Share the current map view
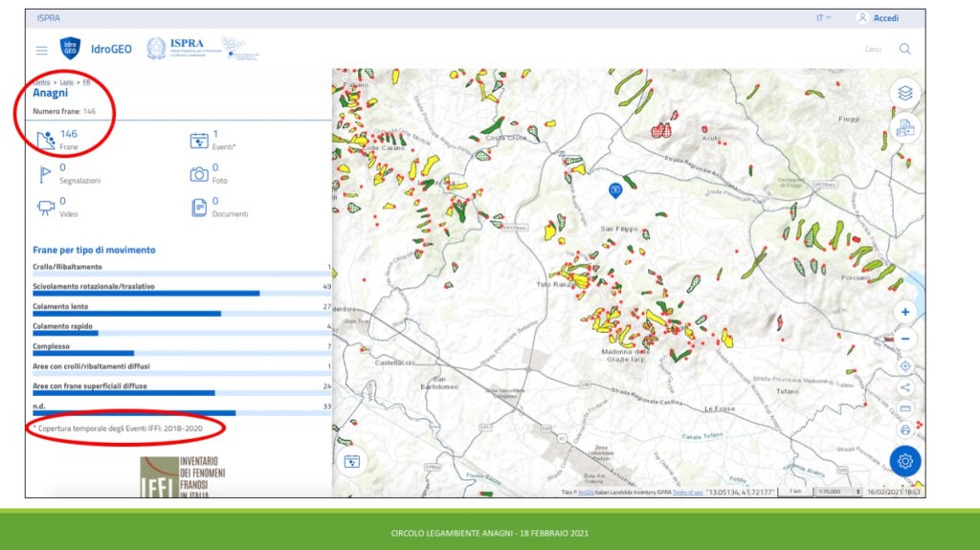Screen dimensions: 980x550 [x=904, y=387]
